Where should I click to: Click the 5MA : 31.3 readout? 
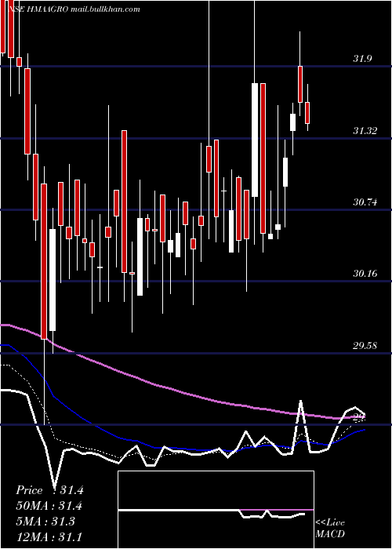pos(45,522)
